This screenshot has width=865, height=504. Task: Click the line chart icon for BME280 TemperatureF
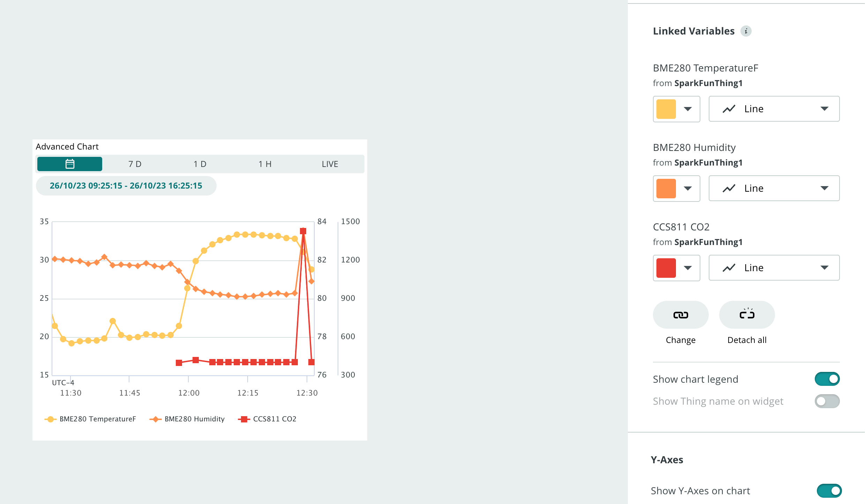point(730,109)
